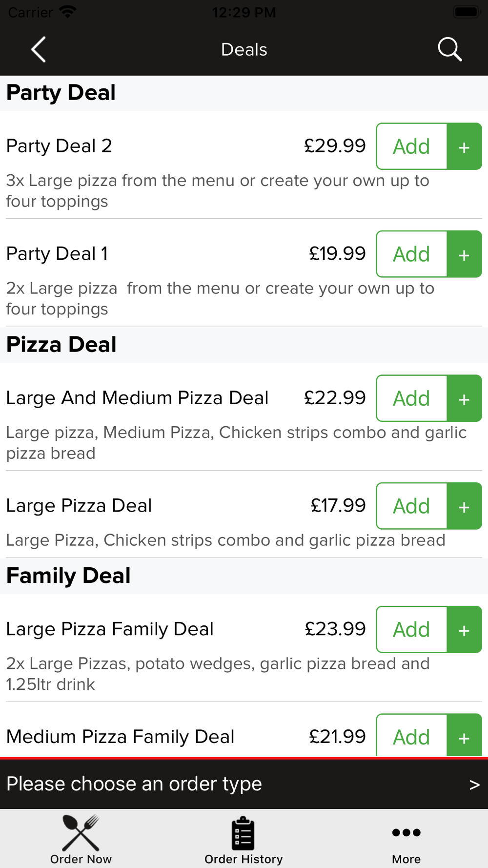Image resolution: width=488 pixels, height=868 pixels.
Task: Tap the More three dots icon
Action: (x=406, y=832)
